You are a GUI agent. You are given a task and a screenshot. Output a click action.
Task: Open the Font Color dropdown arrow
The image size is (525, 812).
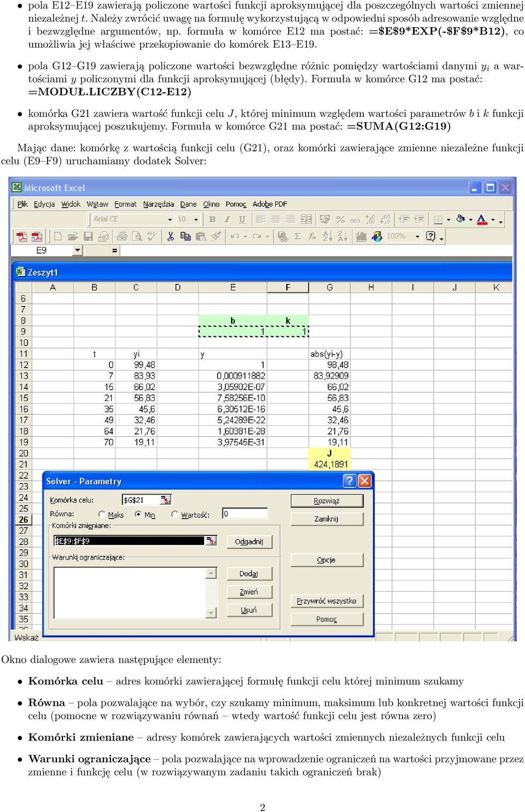pyautogui.click(x=493, y=220)
